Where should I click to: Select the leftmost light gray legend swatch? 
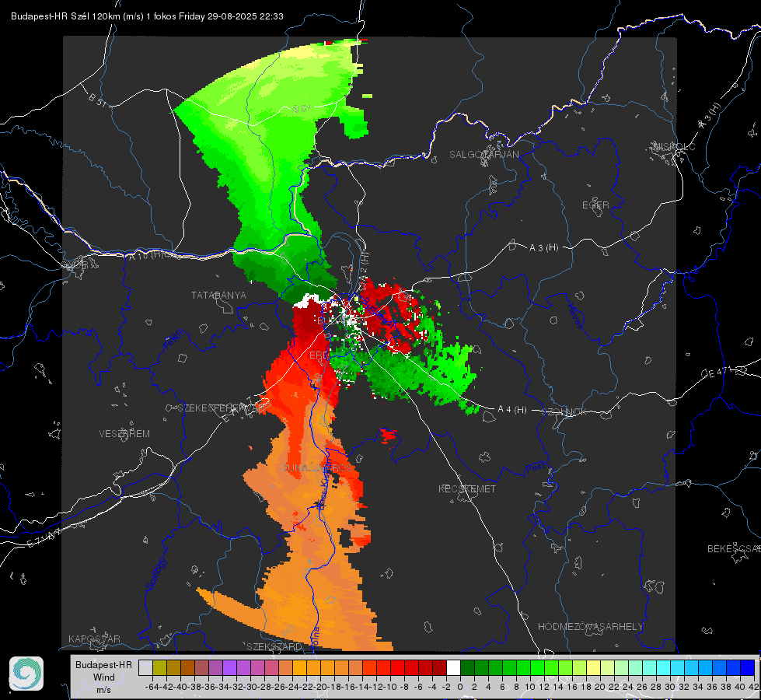coord(145,667)
